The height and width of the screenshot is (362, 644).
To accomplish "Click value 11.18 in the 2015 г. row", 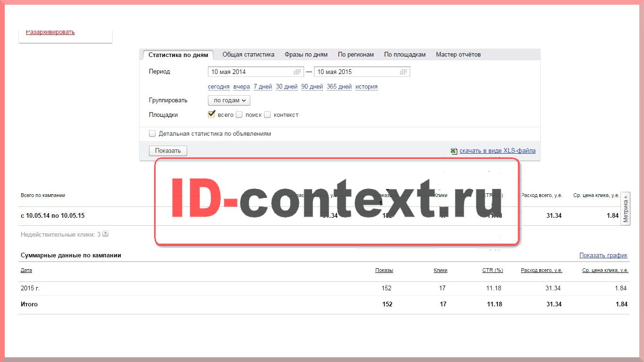I will (x=494, y=288).
